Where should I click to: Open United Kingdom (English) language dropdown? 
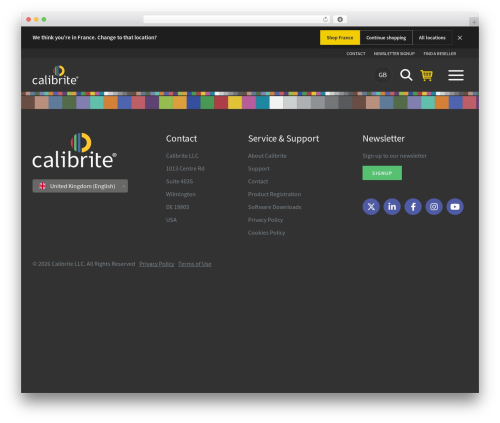pos(80,186)
